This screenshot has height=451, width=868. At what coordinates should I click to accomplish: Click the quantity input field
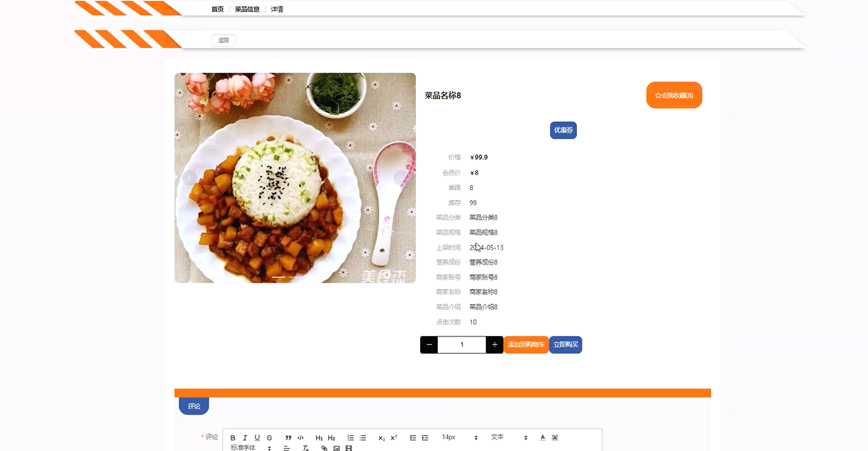(x=462, y=344)
